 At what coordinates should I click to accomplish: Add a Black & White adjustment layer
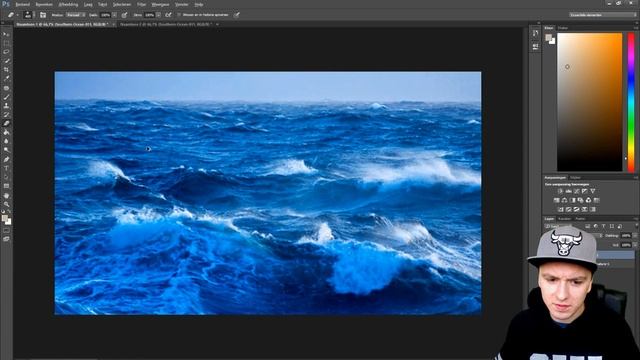[572, 200]
